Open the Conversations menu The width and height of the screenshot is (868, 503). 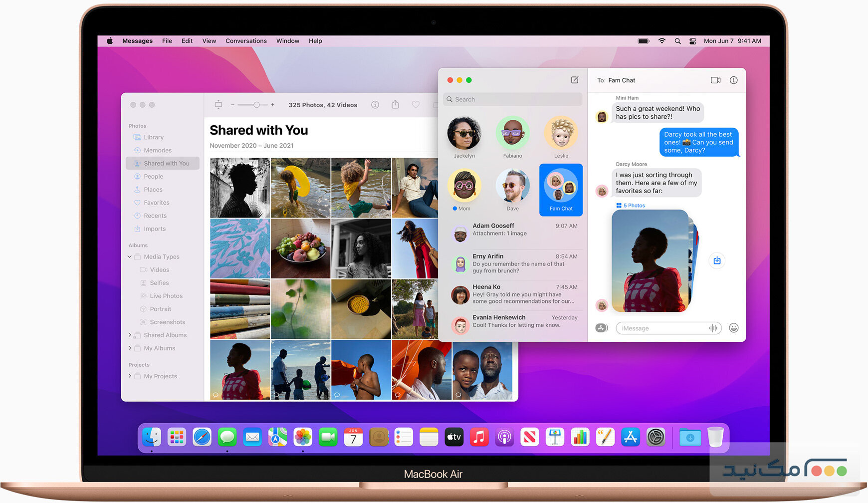246,40
